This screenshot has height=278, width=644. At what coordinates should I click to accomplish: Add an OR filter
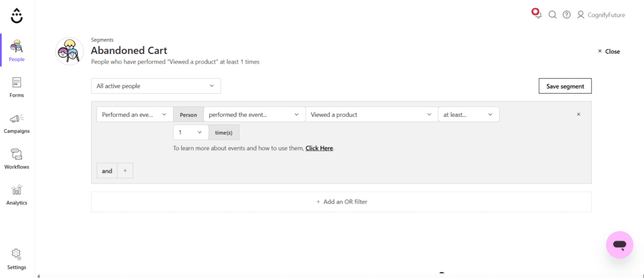[341, 202]
